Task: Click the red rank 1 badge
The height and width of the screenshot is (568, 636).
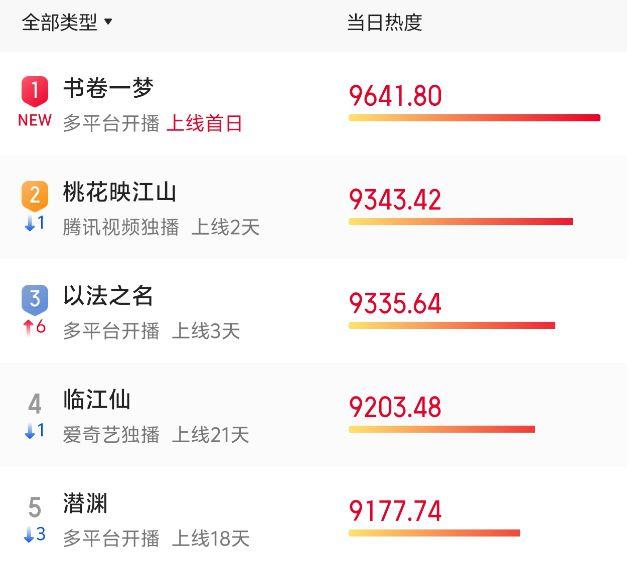Action: pyautogui.click(x=35, y=91)
